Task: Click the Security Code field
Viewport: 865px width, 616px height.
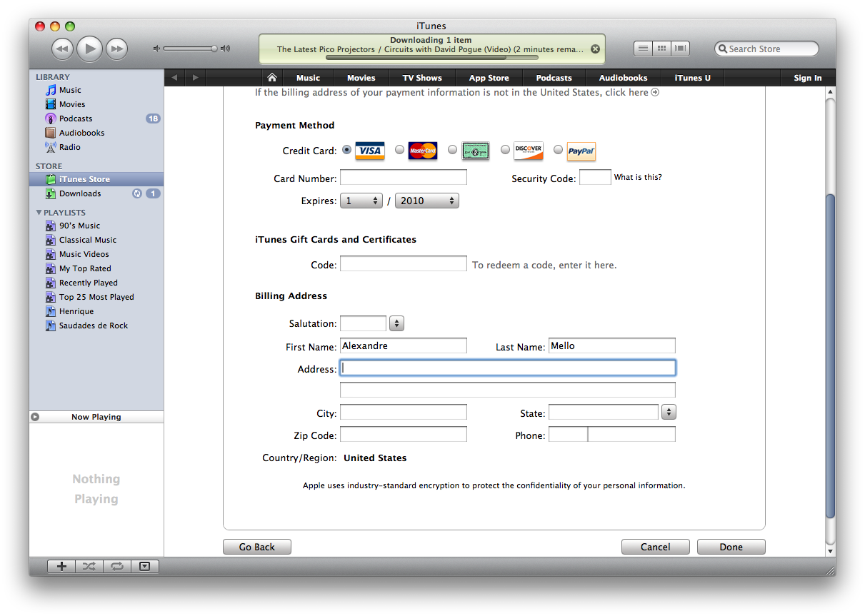Action: (595, 178)
